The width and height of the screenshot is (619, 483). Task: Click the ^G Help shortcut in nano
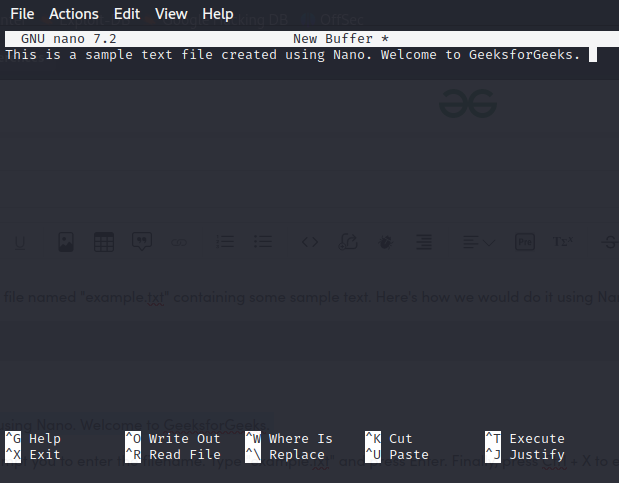33,439
